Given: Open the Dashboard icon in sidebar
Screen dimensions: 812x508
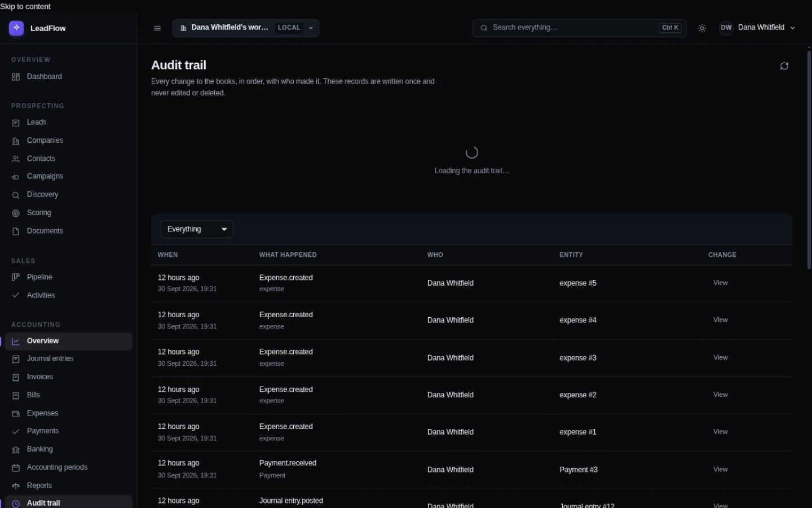Looking at the screenshot, I should pos(16,77).
